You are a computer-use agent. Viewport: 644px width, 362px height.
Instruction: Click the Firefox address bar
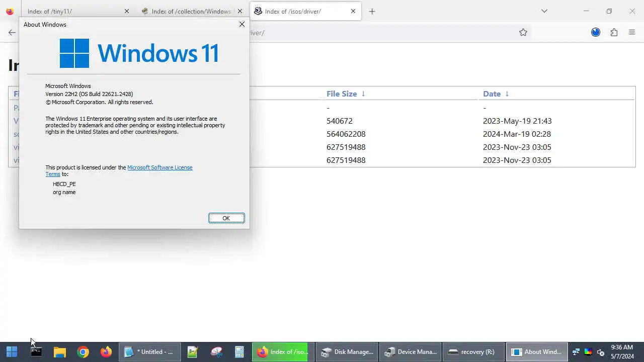[382, 32]
